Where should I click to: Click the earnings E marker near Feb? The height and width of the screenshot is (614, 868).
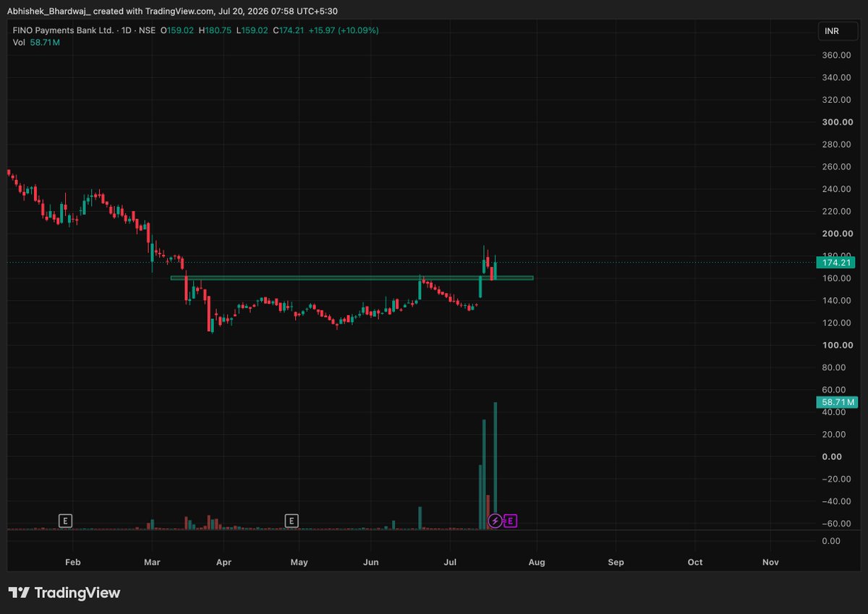point(66,520)
